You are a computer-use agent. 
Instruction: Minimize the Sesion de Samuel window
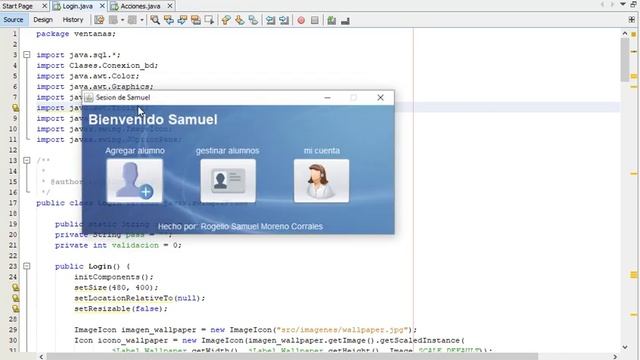[x=327, y=98]
